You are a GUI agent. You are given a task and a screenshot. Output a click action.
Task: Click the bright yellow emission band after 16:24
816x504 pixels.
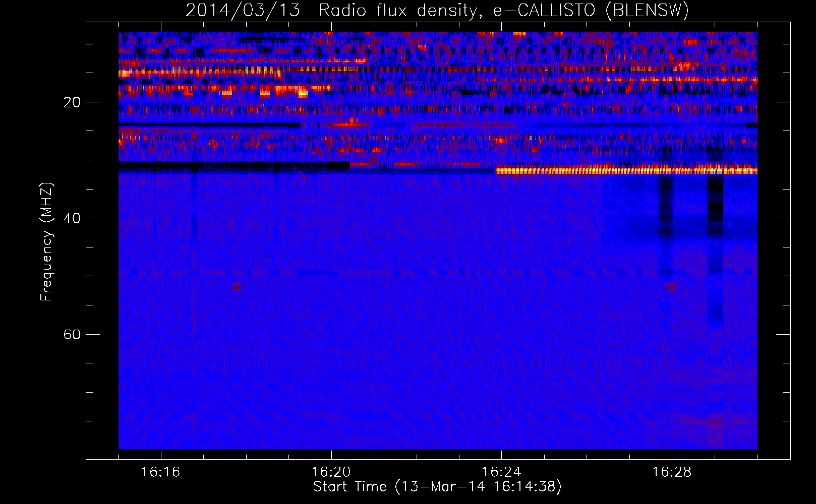click(x=626, y=171)
